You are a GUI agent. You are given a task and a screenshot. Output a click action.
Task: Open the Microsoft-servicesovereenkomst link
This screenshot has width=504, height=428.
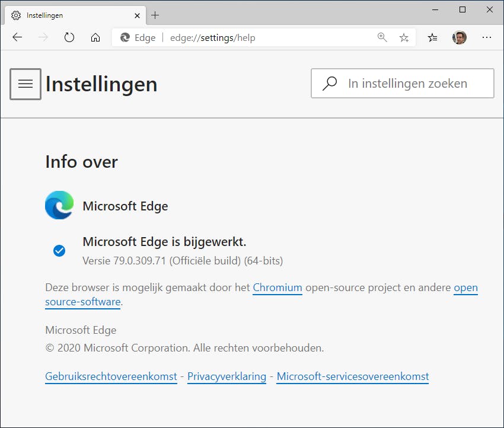tap(352, 376)
